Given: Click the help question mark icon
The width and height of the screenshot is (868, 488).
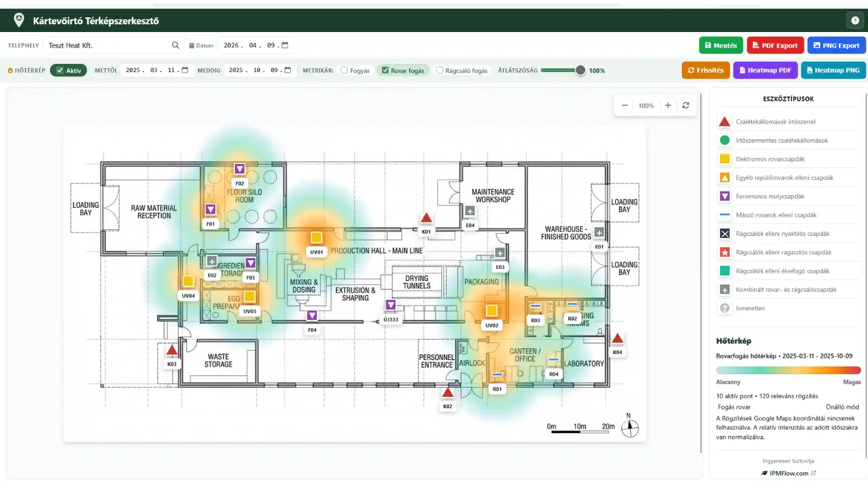Looking at the screenshot, I should [855, 21].
